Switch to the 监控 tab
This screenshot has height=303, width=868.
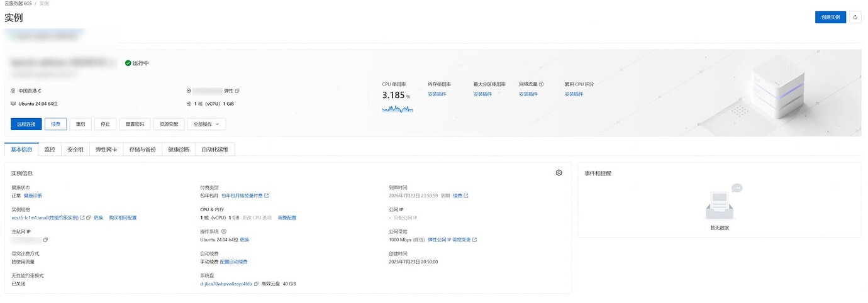50,150
